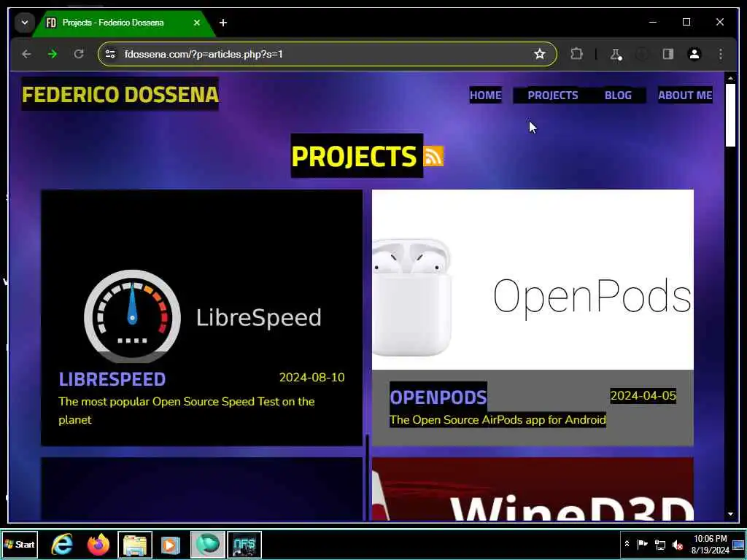The height and width of the screenshot is (560, 747).
Task: Go to the HOME page
Action: pyautogui.click(x=485, y=96)
